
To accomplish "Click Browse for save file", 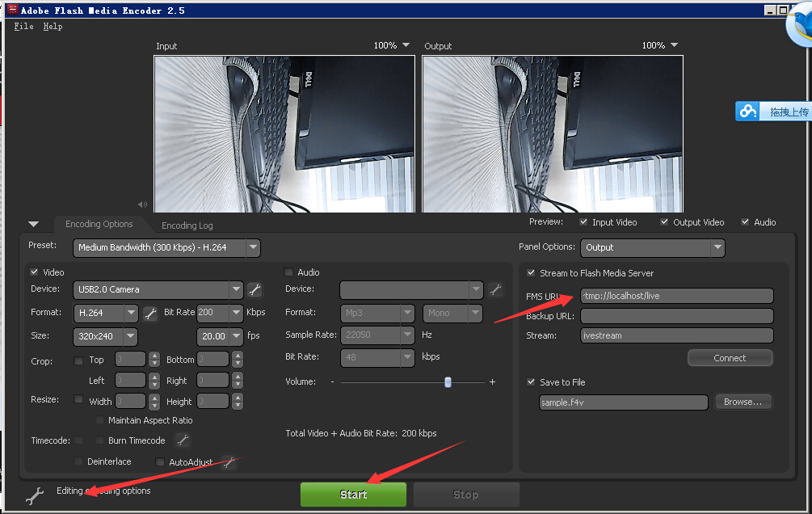I will point(743,402).
